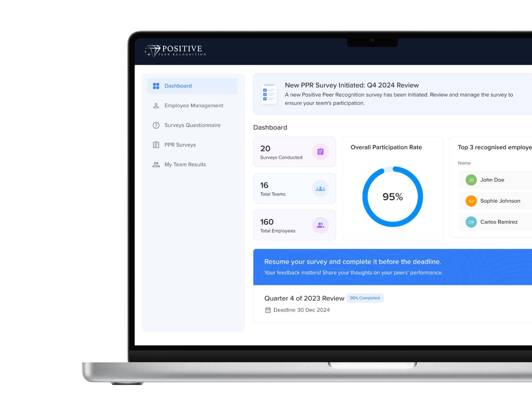Click the blue Total Teams group icon
This screenshot has height=399, width=532.
320,188
